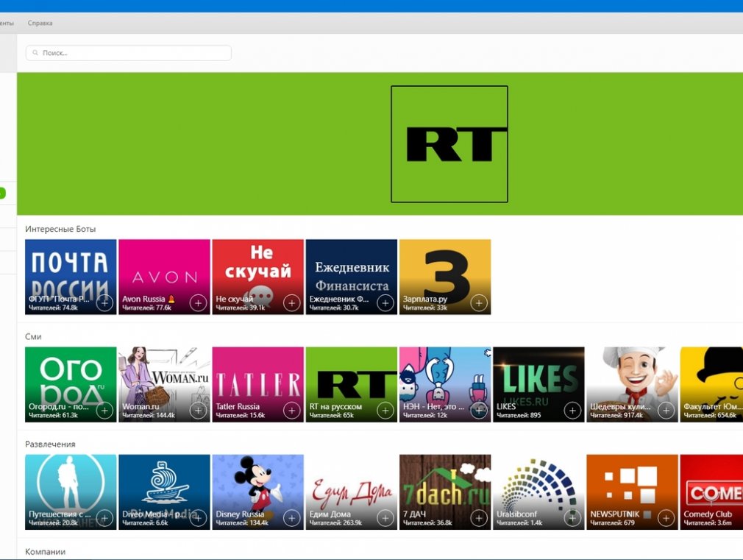The width and height of the screenshot is (743, 560).
Task: Add Огород.ru with its plus icon
Action: pos(104,410)
